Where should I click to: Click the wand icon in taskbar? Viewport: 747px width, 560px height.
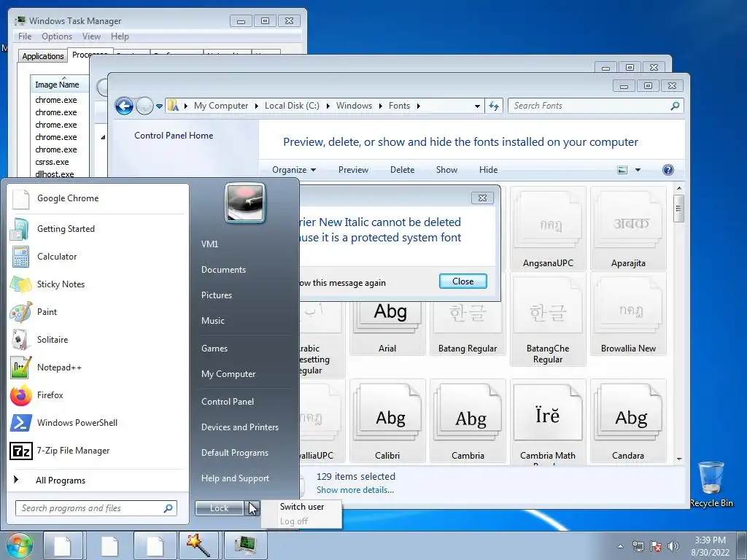point(198,545)
